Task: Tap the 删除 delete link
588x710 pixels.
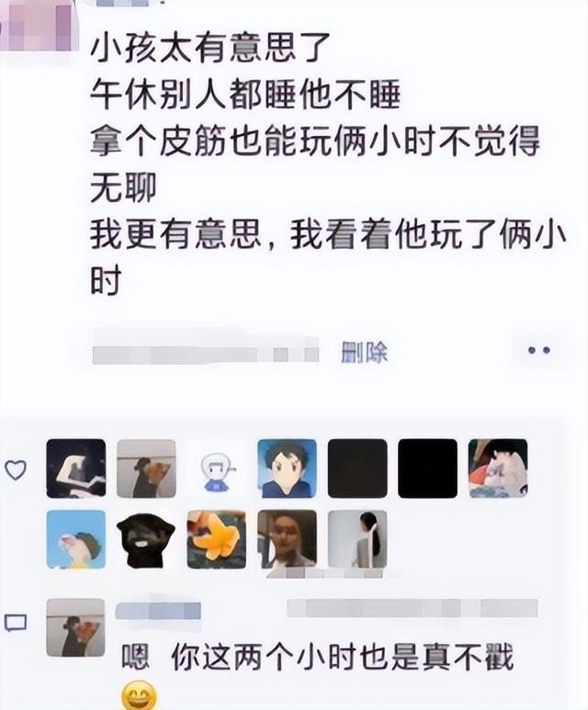Action: tap(365, 352)
